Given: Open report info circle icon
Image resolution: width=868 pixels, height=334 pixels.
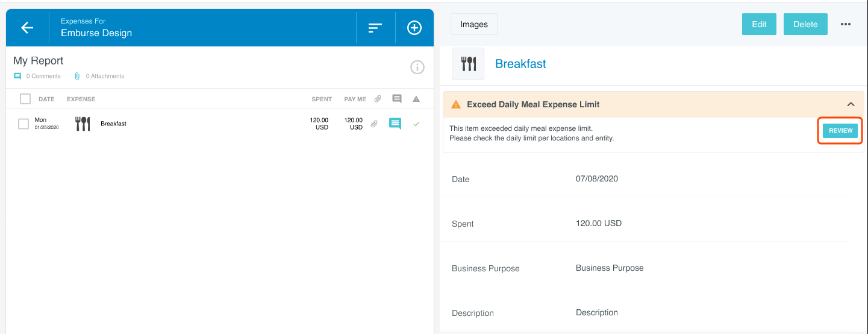Looking at the screenshot, I should point(417,68).
